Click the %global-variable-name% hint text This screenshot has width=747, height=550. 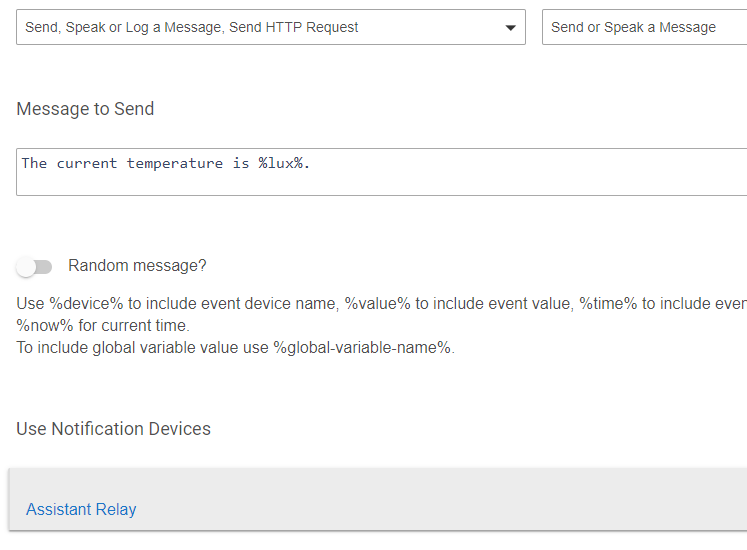coord(362,347)
